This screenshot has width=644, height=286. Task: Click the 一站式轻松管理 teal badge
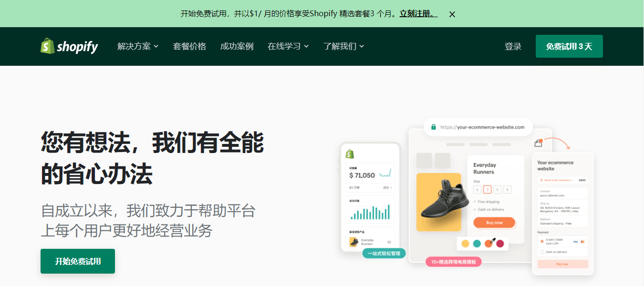(x=384, y=253)
